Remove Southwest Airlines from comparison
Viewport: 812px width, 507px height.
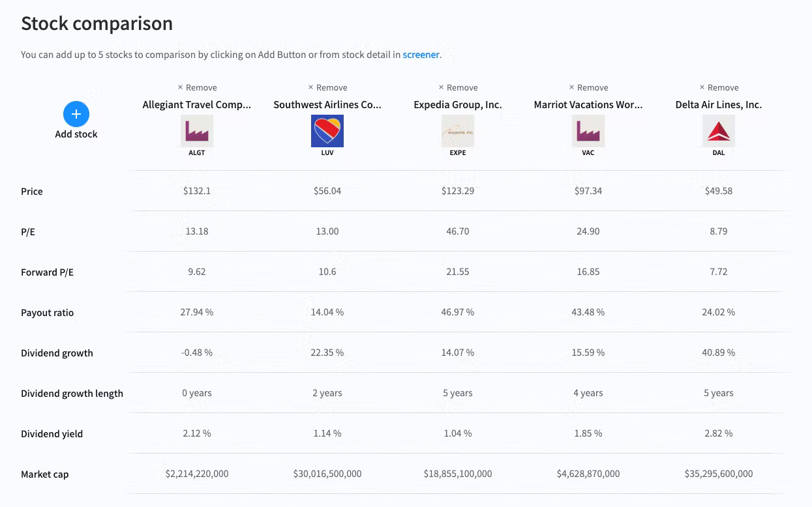[x=327, y=87]
